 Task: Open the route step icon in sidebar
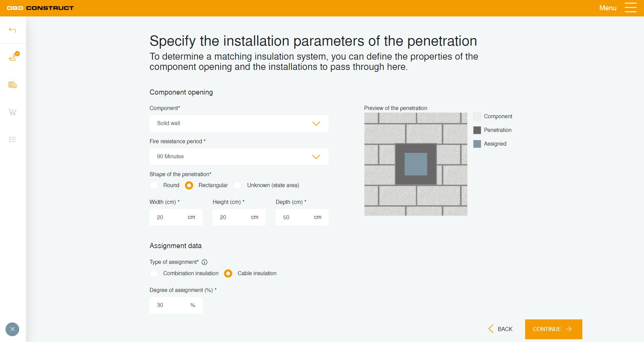13,57
